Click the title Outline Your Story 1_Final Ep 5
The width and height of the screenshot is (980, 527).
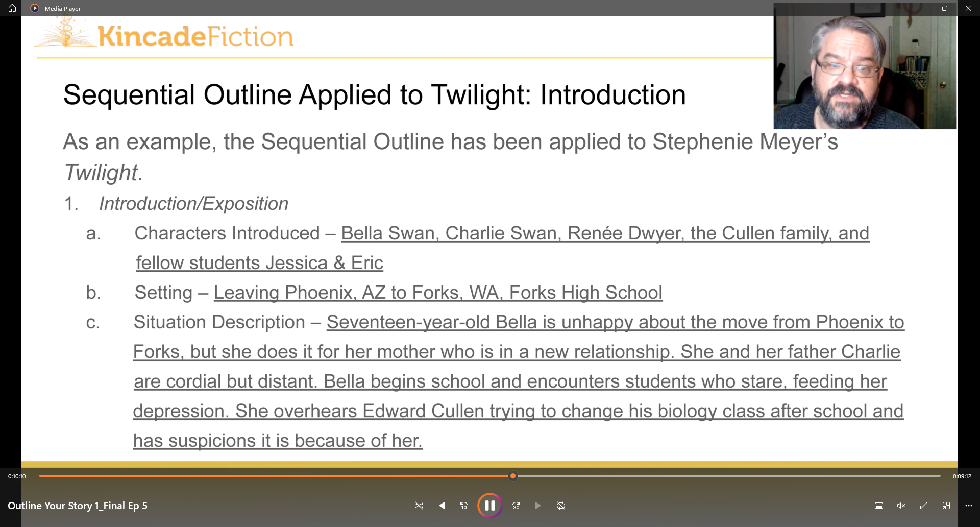pos(78,506)
